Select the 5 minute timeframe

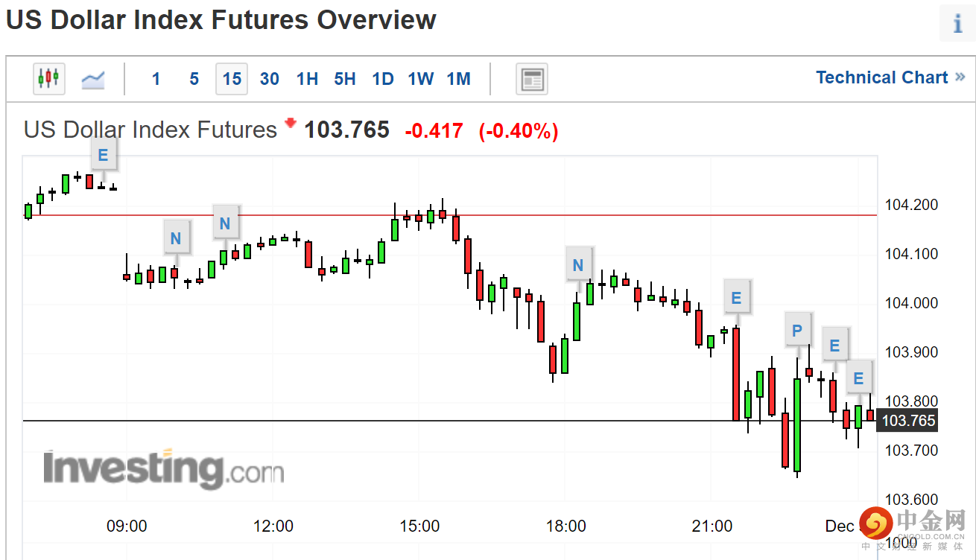coord(194,79)
